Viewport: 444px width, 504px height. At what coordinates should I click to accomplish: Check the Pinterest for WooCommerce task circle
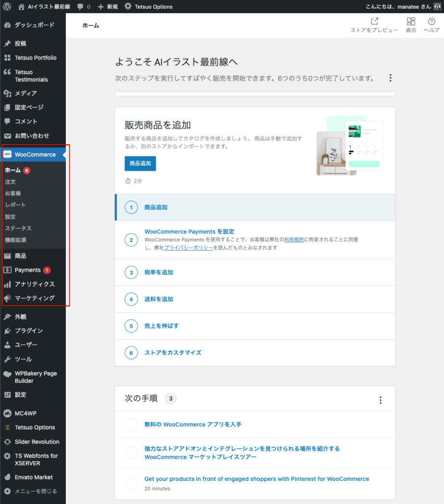click(131, 483)
